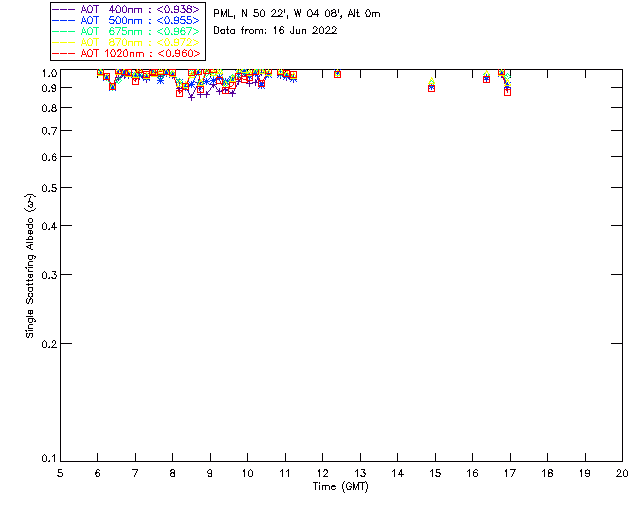640x512 pixels.
Task: Click the red square data point near 16.4 GMT
Action: (x=486, y=79)
